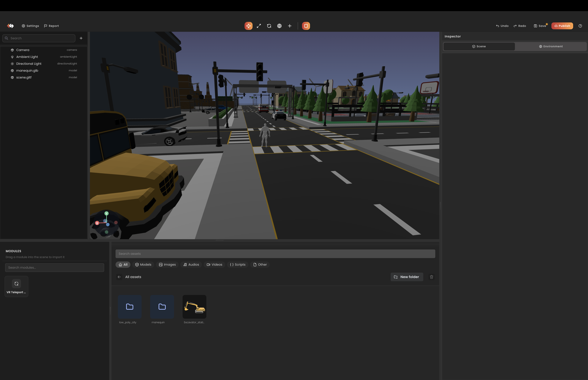588x380 pixels.
Task: Select manequin.glb in the scene hierarchy
Action: pyautogui.click(x=27, y=70)
